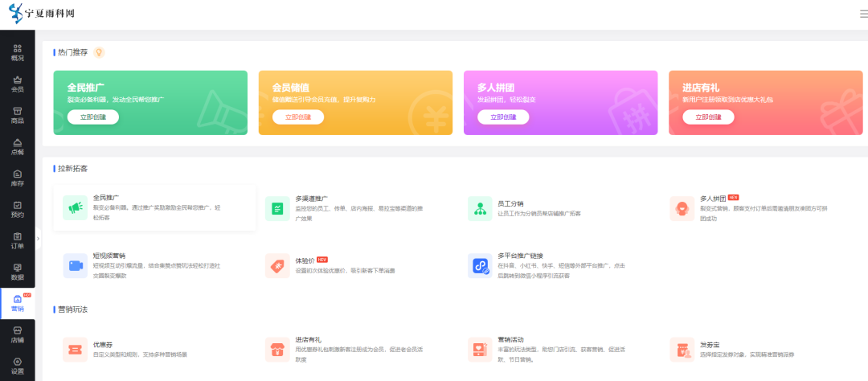Click the 拉新拓客 section heading

72,168
